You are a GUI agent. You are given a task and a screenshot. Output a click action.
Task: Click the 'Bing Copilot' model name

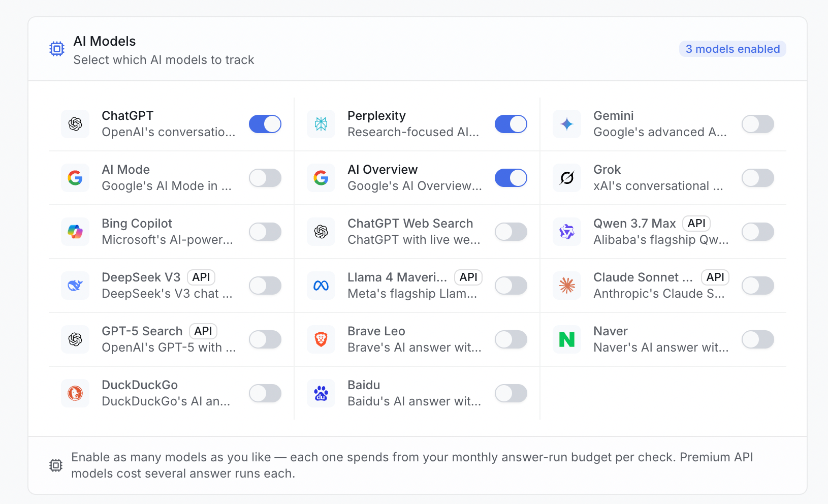click(x=137, y=224)
